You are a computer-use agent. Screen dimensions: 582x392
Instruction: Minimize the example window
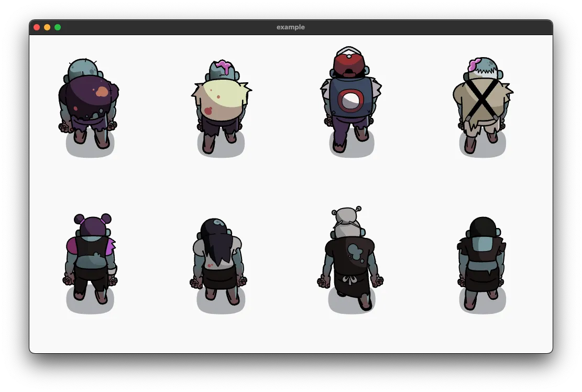tap(47, 27)
